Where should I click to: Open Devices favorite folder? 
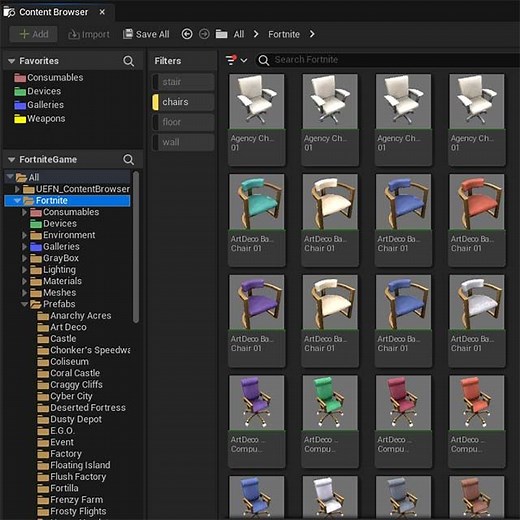pyautogui.click(x=38, y=91)
